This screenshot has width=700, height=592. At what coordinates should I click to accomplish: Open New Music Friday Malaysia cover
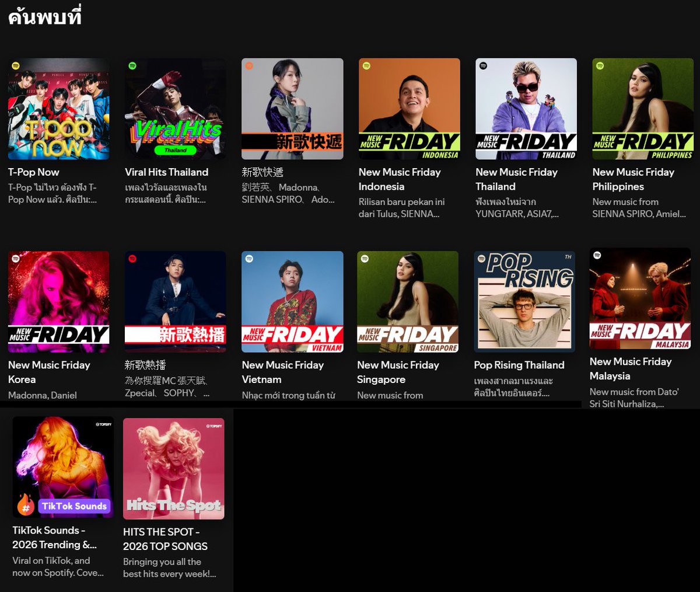pos(640,298)
